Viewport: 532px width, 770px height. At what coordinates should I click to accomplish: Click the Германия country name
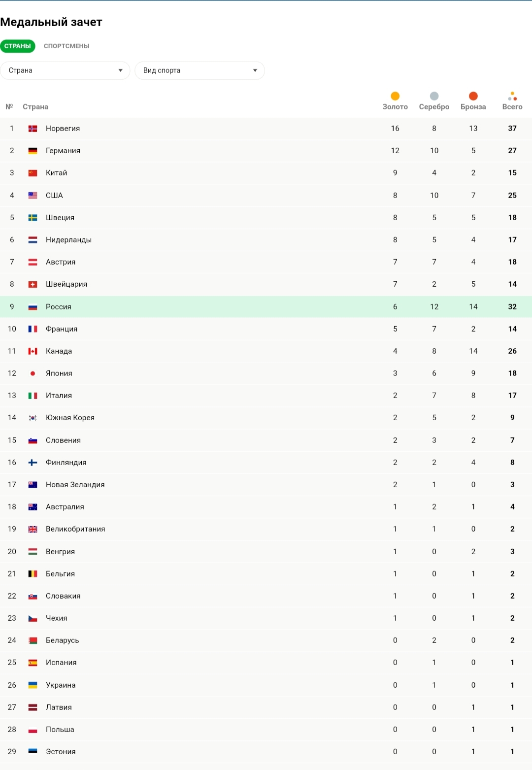point(63,151)
